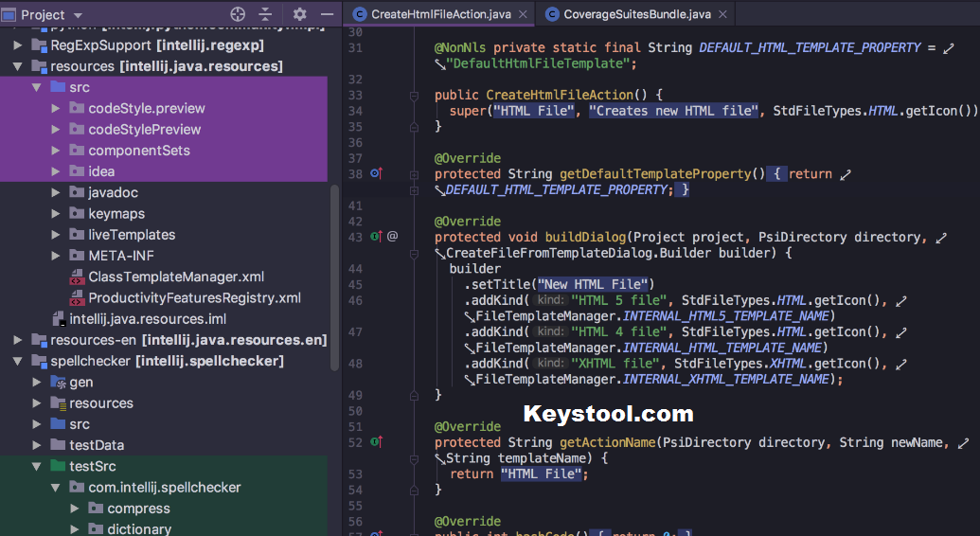The image size is (980, 536).
Task: Hide the Project panel with minus icon
Action: tap(327, 14)
